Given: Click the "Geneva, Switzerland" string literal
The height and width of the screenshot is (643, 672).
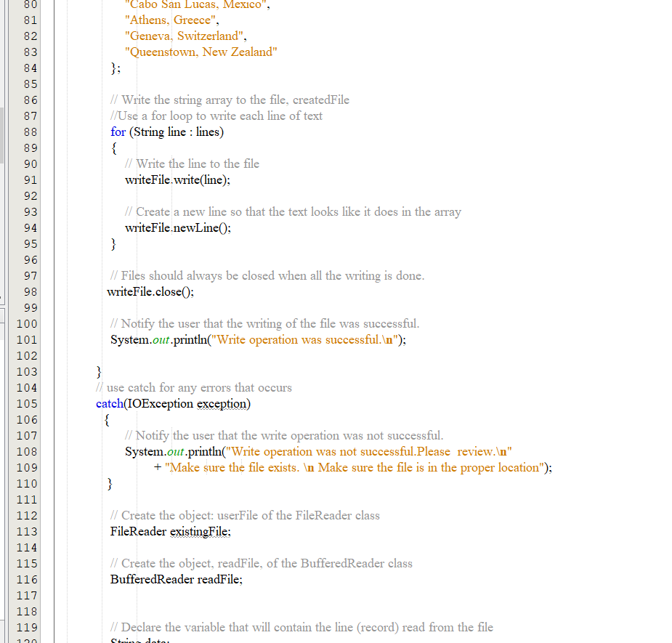Looking at the screenshot, I should tap(186, 36).
